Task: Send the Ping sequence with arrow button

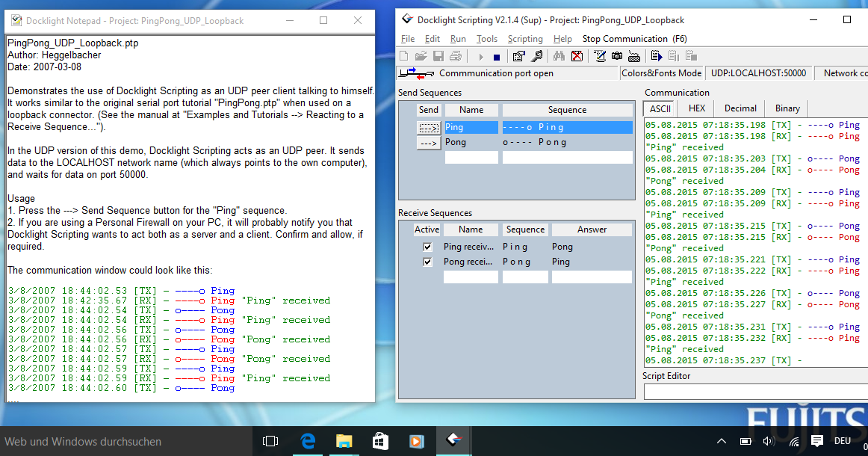Action: 429,127
